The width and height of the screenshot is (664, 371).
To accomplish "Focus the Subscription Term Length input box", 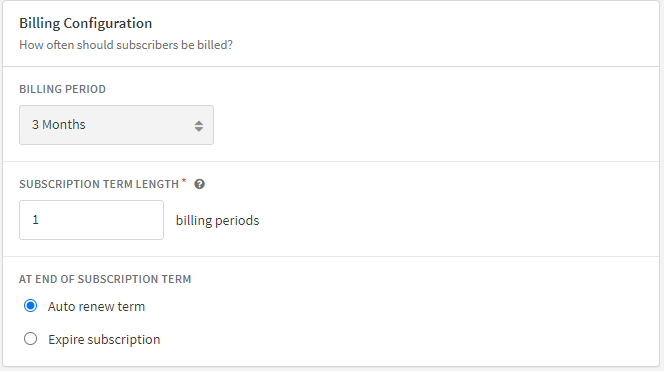I will pyautogui.click(x=91, y=220).
